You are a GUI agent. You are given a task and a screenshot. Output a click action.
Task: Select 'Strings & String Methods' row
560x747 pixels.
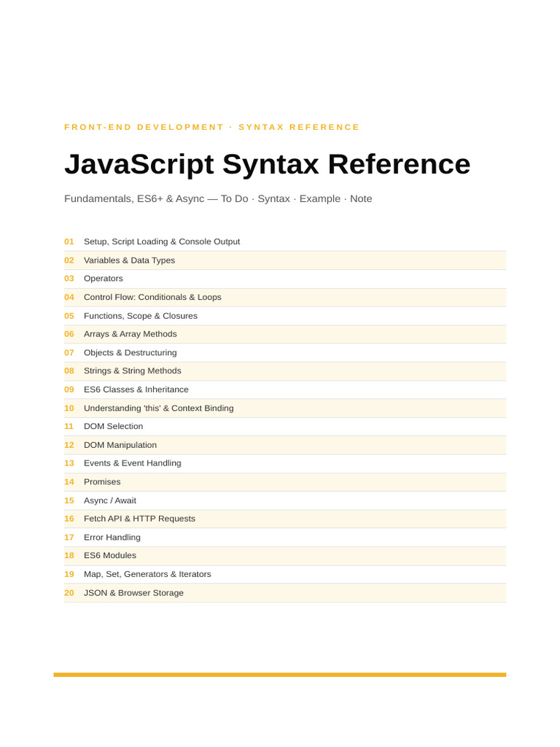click(285, 371)
